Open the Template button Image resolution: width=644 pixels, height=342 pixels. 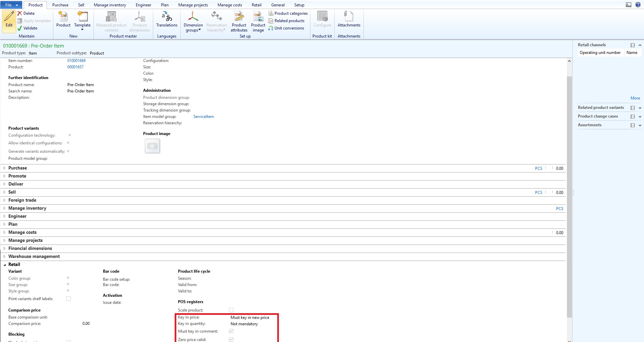[82, 20]
